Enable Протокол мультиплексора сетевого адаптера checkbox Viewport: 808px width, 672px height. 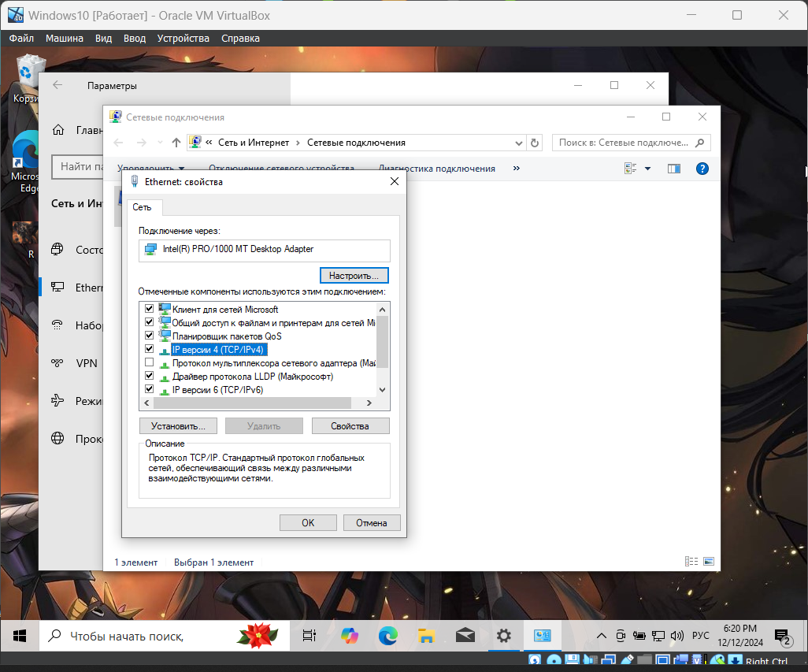point(149,362)
